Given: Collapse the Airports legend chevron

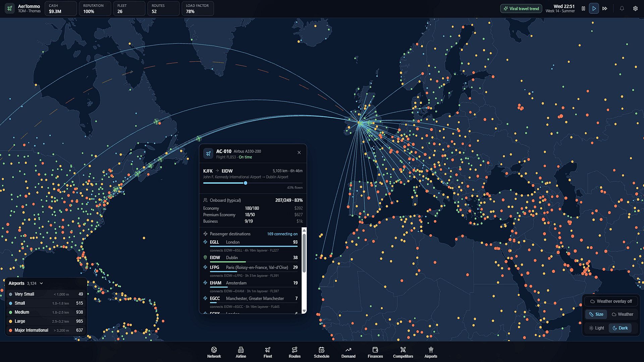Looking at the screenshot, I should point(41,283).
